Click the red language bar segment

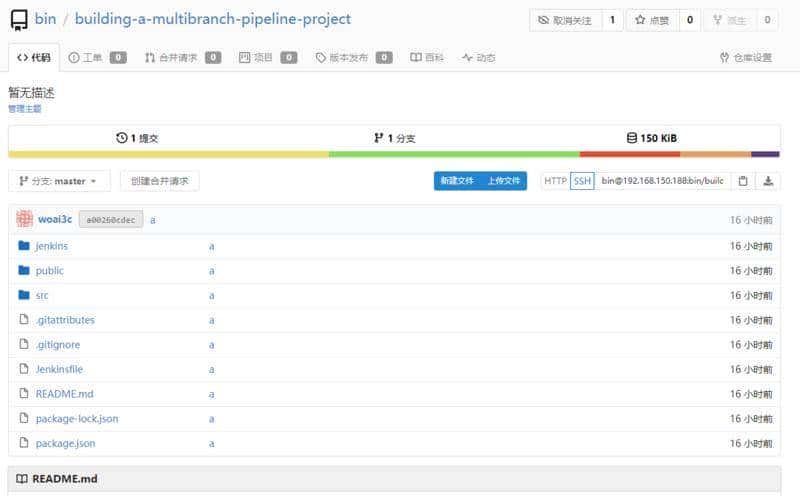pos(630,154)
